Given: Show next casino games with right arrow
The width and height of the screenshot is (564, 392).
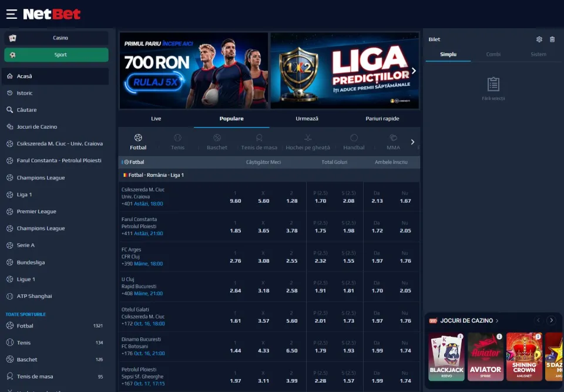Looking at the screenshot, I should 551,320.
